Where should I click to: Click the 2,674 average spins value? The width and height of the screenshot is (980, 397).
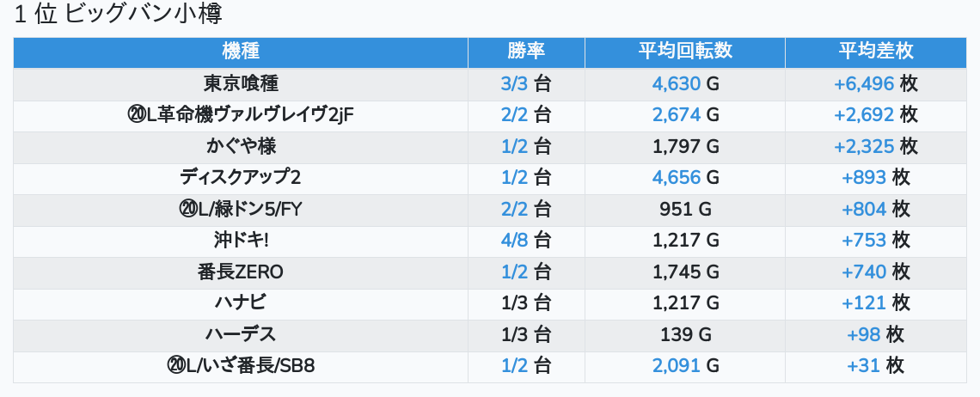[677, 114]
